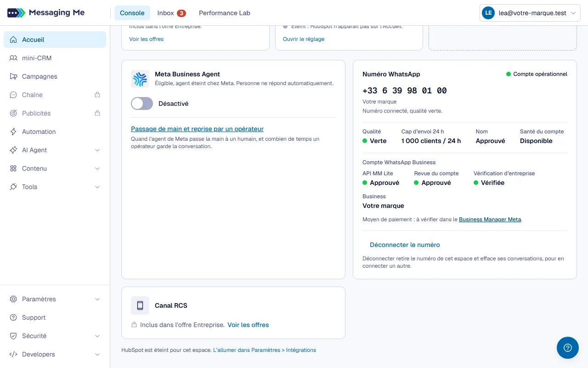The image size is (588, 368).
Task: Click "Voir les offres" in Canal RCS card
Action: (x=248, y=325)
